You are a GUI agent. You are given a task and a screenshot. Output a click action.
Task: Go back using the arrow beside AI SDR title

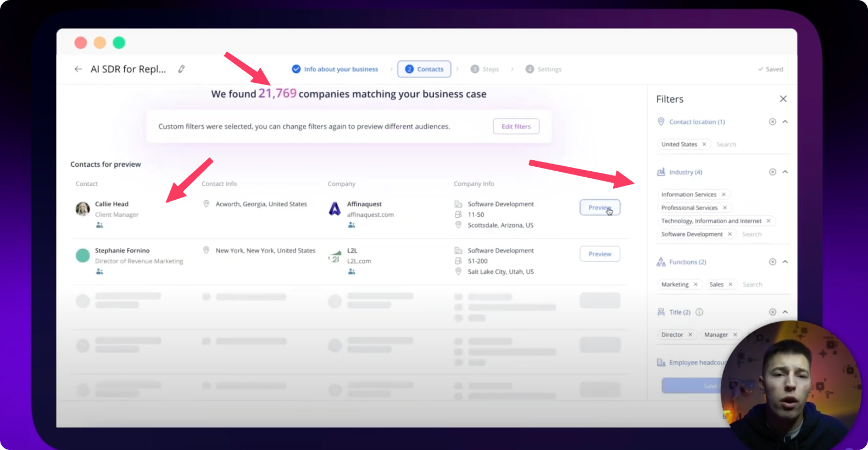(78, 69)
